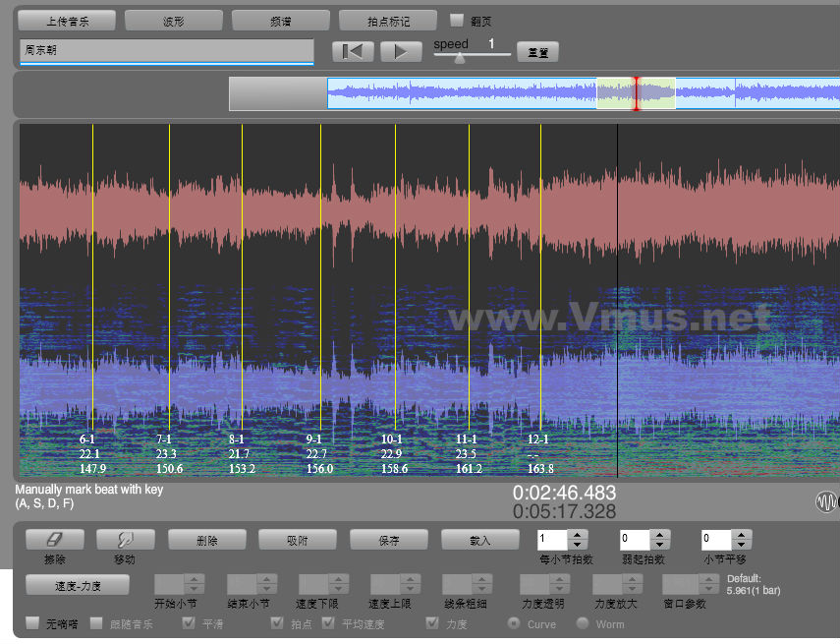Click the 删除 delete button
This screenshot has width=840, height=644.
tap(206, 540)
